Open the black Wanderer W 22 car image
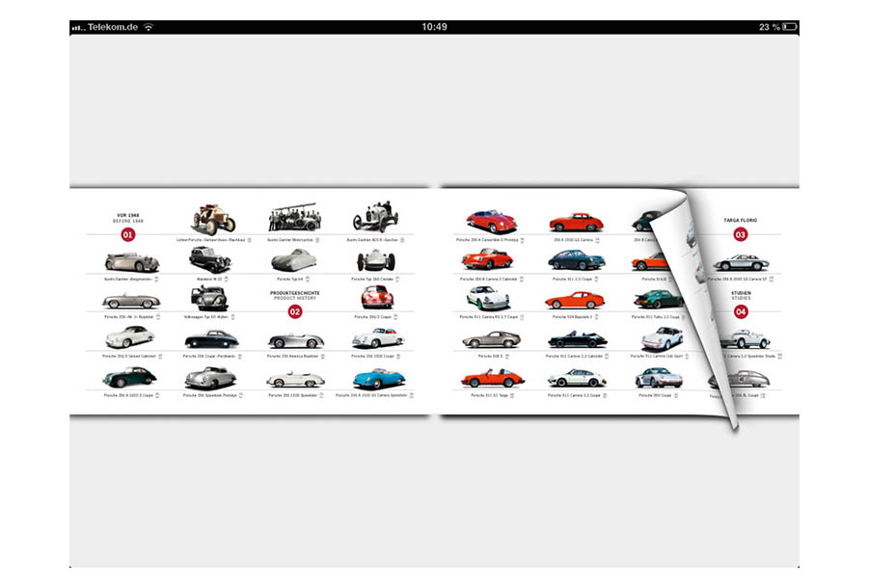 tap(210, 259)
